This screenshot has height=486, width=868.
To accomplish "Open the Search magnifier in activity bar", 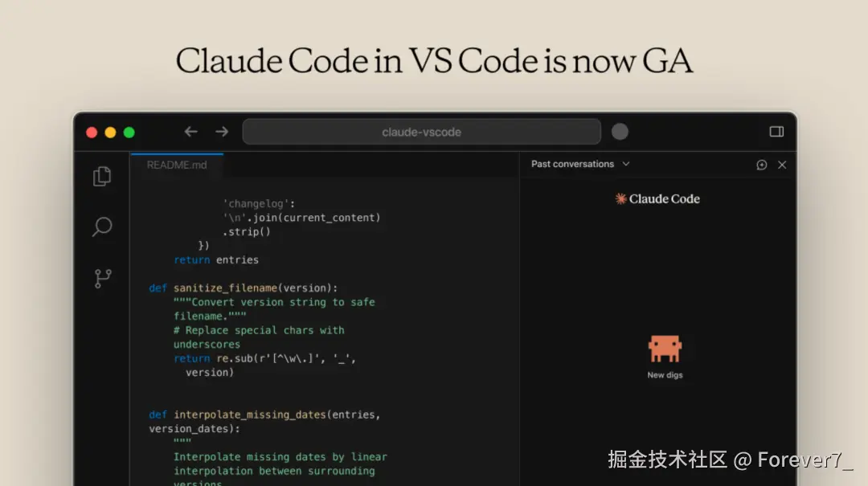I will (x=102, y=227).
